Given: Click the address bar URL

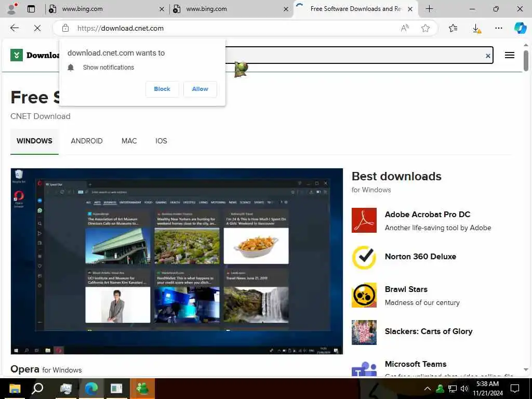Looking at the screenshot, I should (x=121, y=28).
